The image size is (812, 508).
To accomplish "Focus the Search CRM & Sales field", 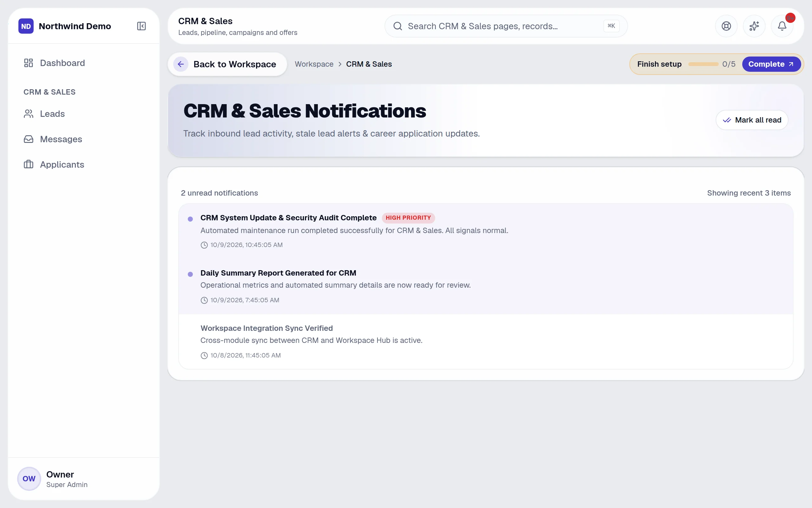I will click(506, 26).
